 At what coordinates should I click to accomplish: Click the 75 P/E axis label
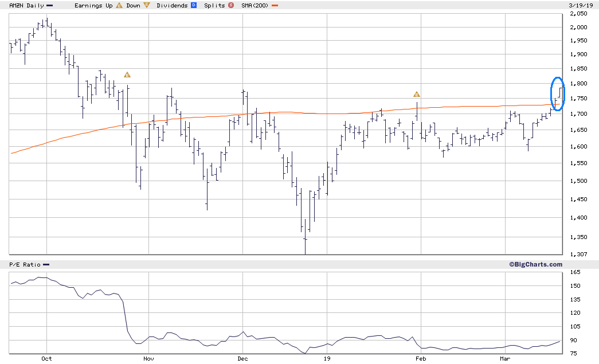tap(573, 354)
